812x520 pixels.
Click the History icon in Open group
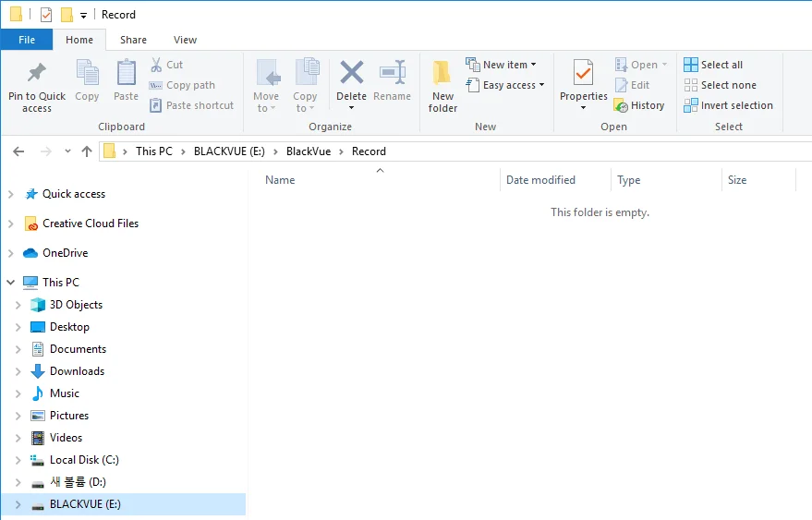621,106
